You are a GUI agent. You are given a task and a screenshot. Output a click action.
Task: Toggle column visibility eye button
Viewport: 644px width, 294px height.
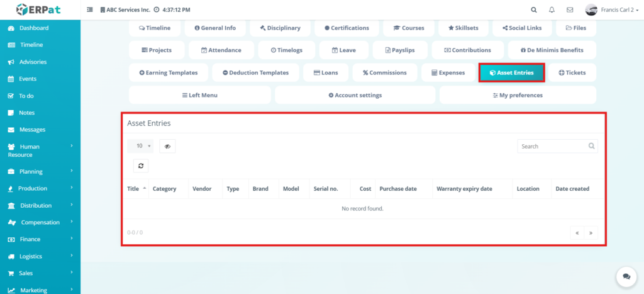[x=167, y=146]
